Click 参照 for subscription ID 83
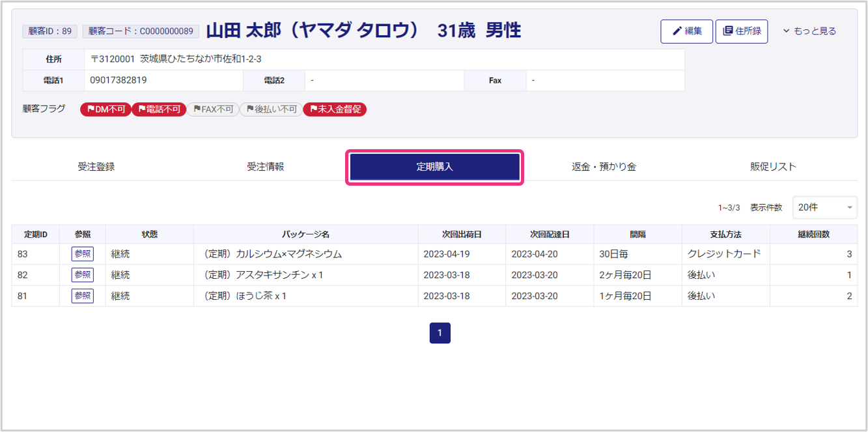 82,254
